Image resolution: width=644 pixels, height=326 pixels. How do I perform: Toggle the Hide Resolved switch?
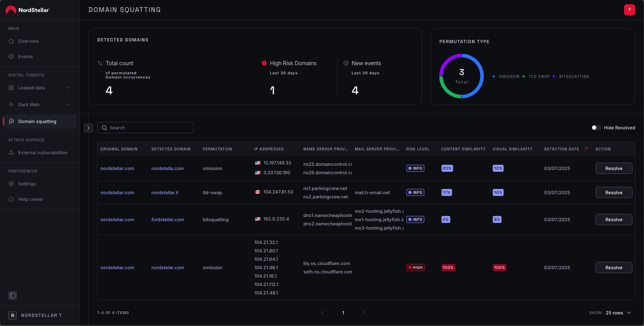[x=596, y=128]
